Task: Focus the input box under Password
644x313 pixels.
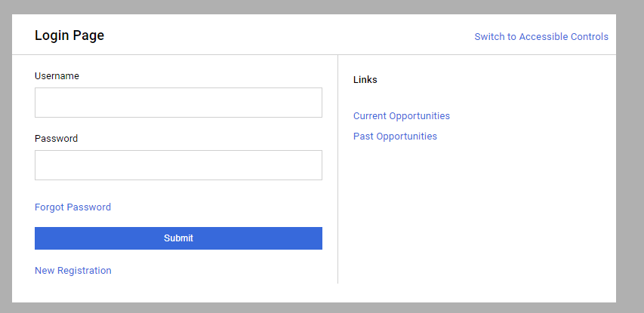Action: click(x=178, y=165)
